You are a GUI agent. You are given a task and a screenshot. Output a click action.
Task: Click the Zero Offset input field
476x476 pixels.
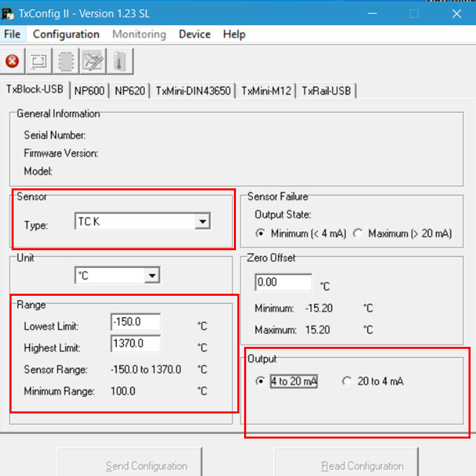[284, 282]
